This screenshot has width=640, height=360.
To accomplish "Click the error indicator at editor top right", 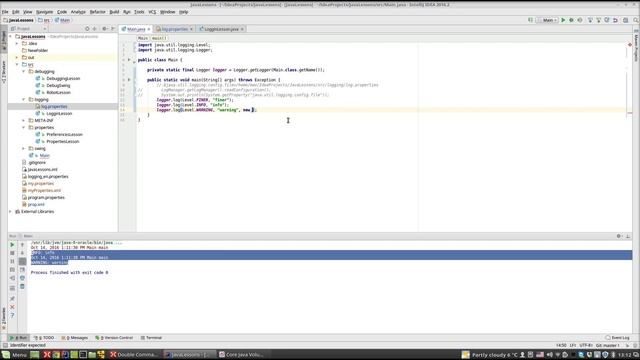I will (630, 44).
